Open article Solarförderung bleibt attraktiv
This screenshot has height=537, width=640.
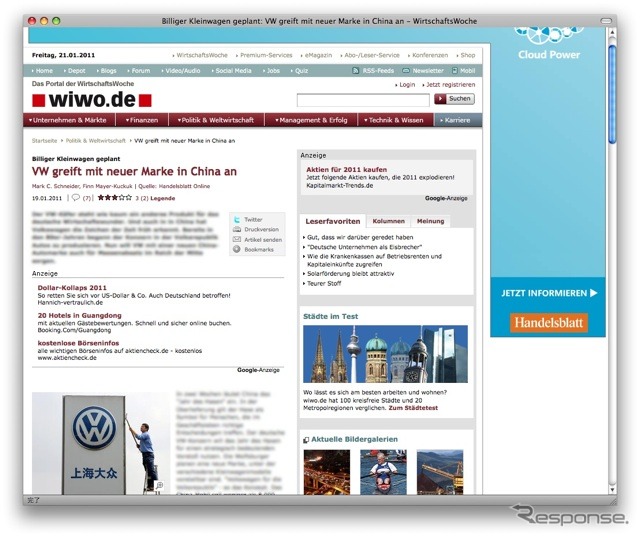pyautogui.click(x=351, y=274)
